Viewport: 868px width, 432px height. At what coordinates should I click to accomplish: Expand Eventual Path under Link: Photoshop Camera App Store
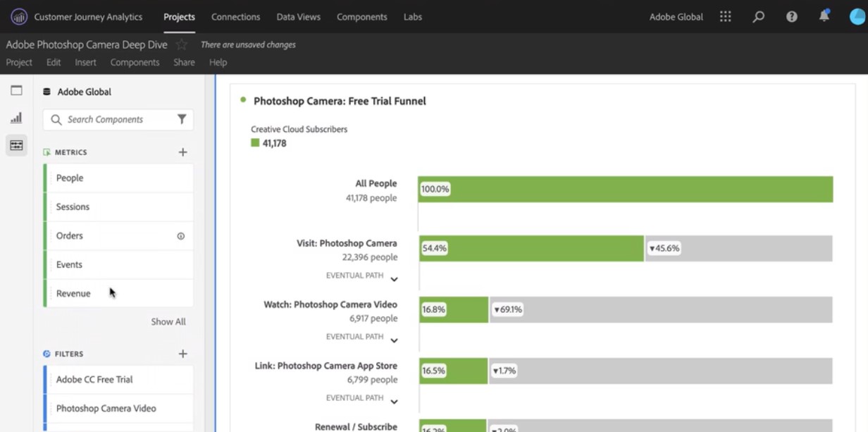point(394,402)
